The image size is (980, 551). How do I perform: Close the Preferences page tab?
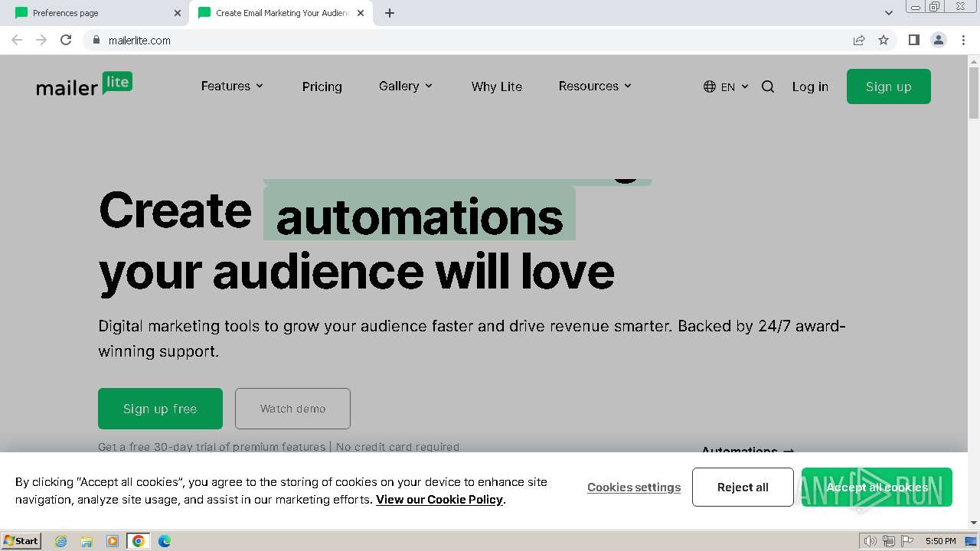178,13
